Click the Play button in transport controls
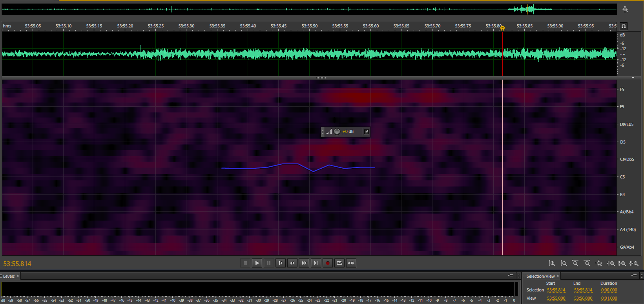This screenshot has height=304, width=644. (257, 263)
